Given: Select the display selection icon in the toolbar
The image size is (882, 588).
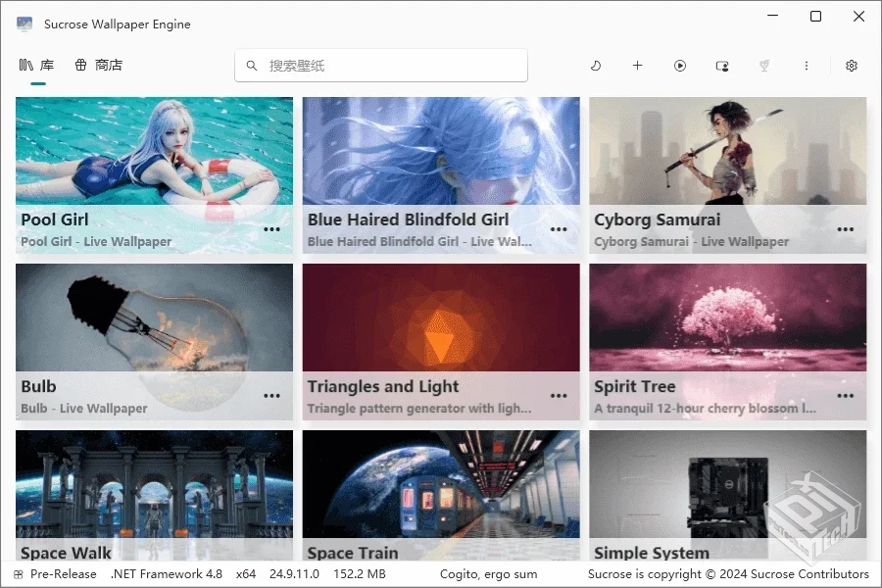Looking at the screenshot, I should coord(722,65).
